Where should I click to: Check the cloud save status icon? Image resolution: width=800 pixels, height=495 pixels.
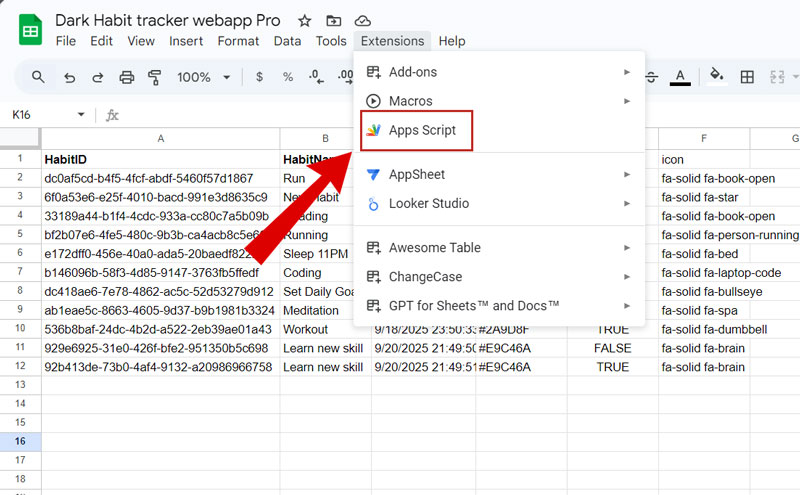pos(363,21)
